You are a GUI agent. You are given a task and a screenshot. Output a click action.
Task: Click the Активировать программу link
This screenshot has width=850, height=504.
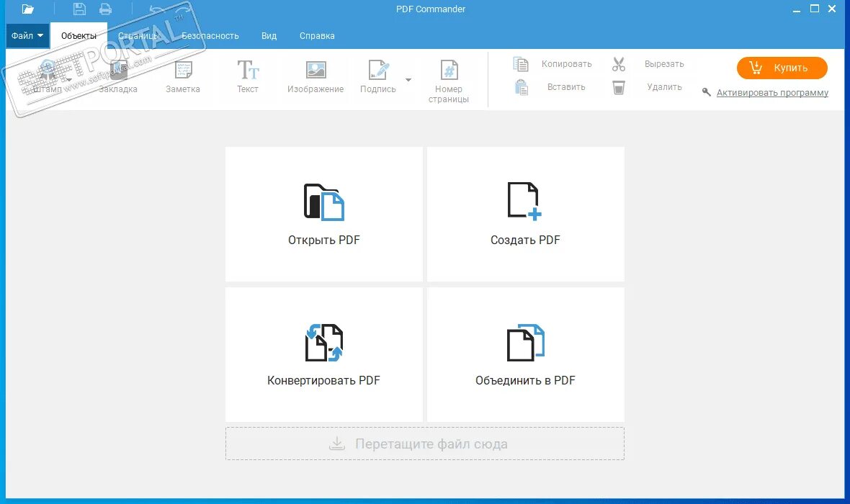772,93
